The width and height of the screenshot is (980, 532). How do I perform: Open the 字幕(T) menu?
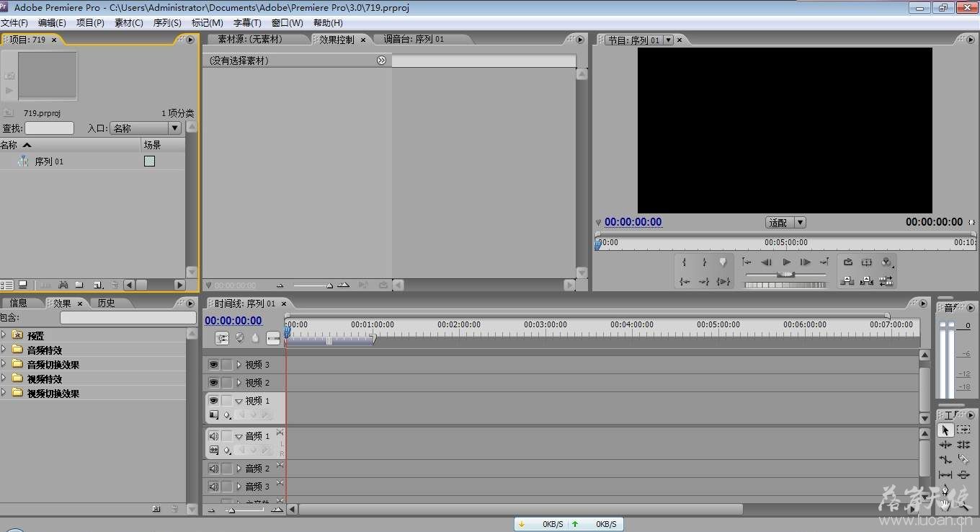click(247, 23)
